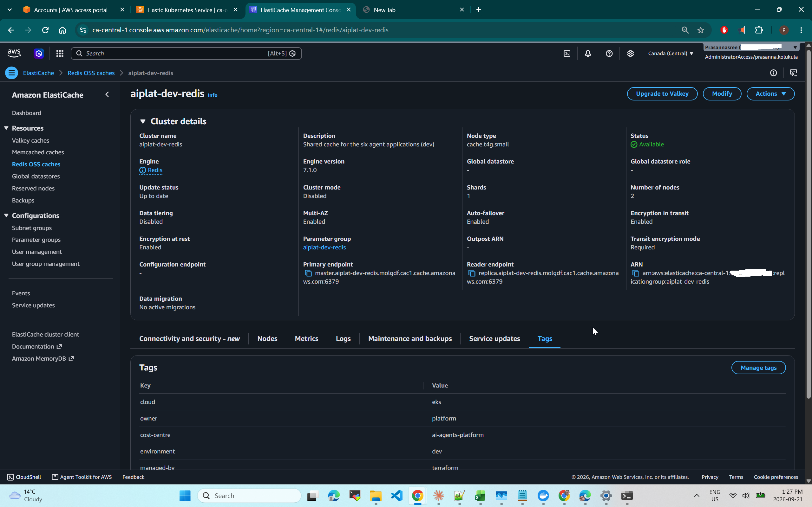Collapse the Resources sidebar group

click(6, 128)
